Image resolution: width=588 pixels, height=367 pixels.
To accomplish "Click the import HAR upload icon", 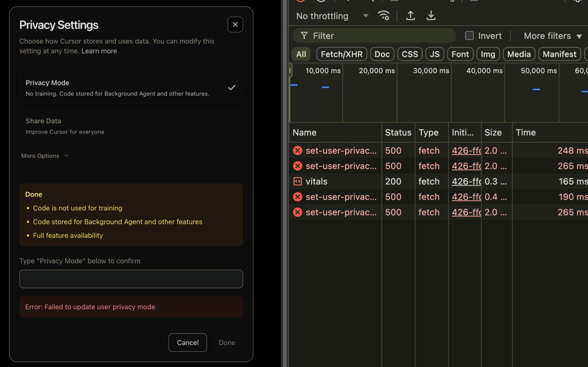I will point(411,16).
